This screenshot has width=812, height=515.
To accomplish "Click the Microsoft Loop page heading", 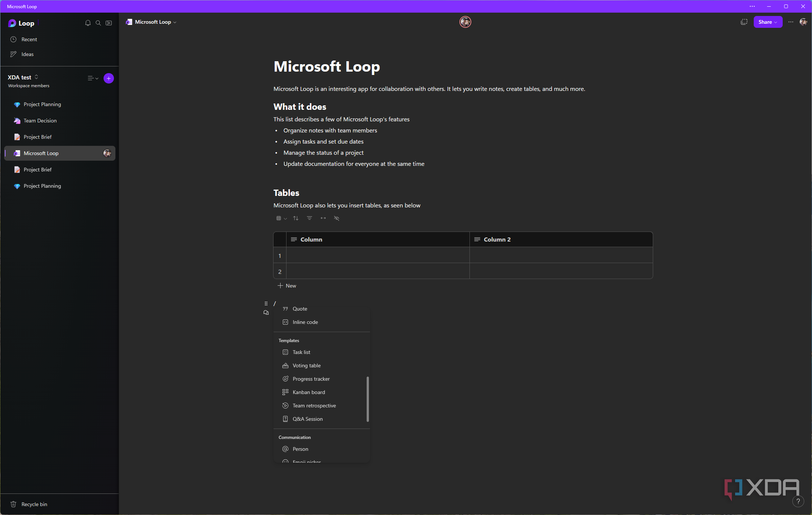I will 327,67.
